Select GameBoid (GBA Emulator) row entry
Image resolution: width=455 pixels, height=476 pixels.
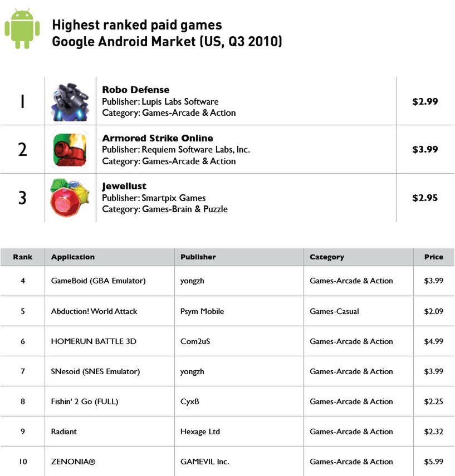pyautogui.click(x=99, y=281)
